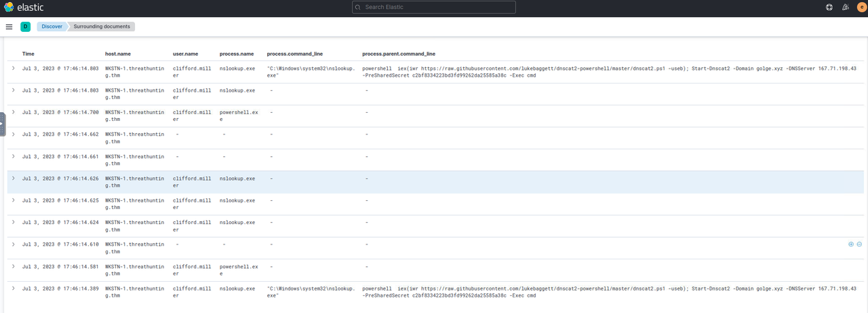The width and height of the screenshot is (868, 313).
Task: Click powershell.exe in 17:46:14.700 row
Action: (237, 115)
